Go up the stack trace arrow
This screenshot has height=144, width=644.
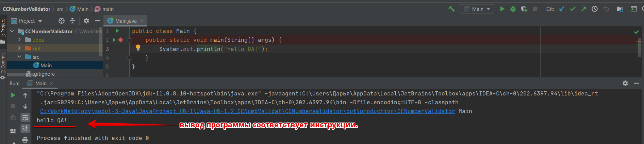tap(25, 95)
